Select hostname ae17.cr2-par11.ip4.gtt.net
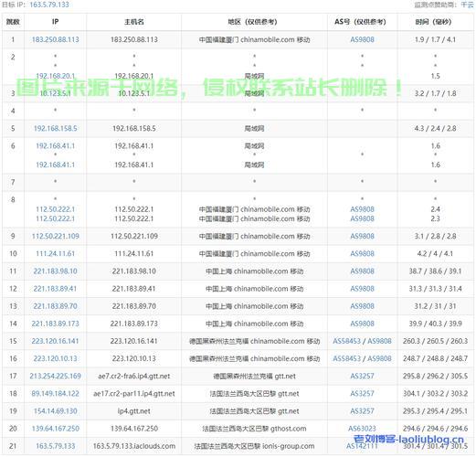This screenshot has width=476, height=457. 134,394
